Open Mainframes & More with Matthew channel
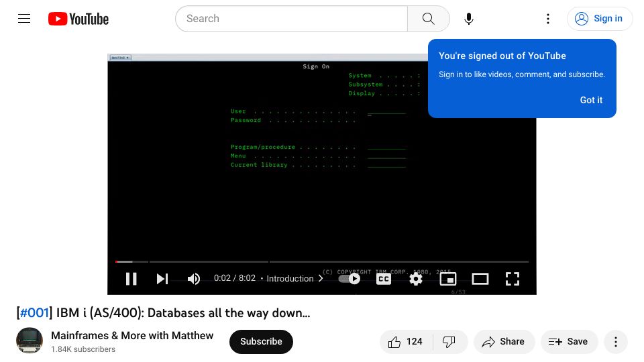Viewport: 644px width, 362px height. (132, 335)
